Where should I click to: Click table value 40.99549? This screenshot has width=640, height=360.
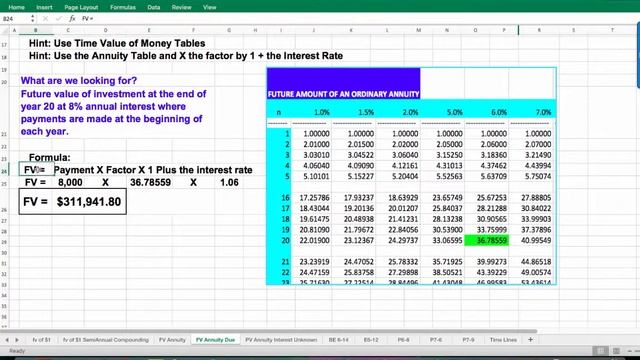(536, 240)
